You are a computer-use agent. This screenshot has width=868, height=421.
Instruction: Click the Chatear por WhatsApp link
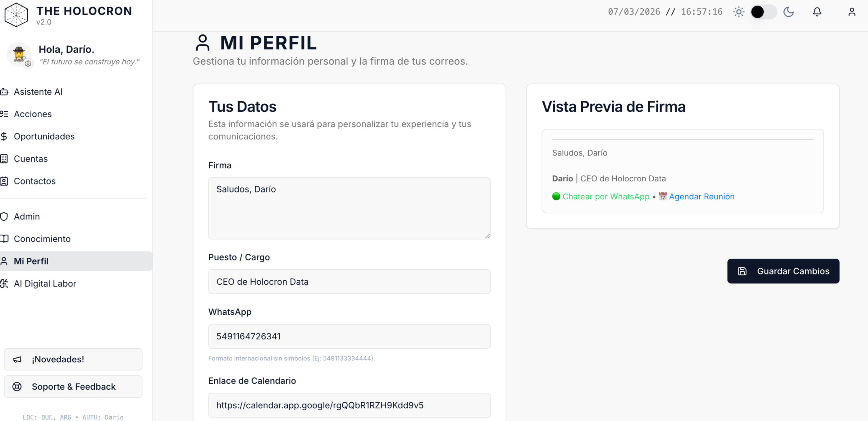click(605, 196)
